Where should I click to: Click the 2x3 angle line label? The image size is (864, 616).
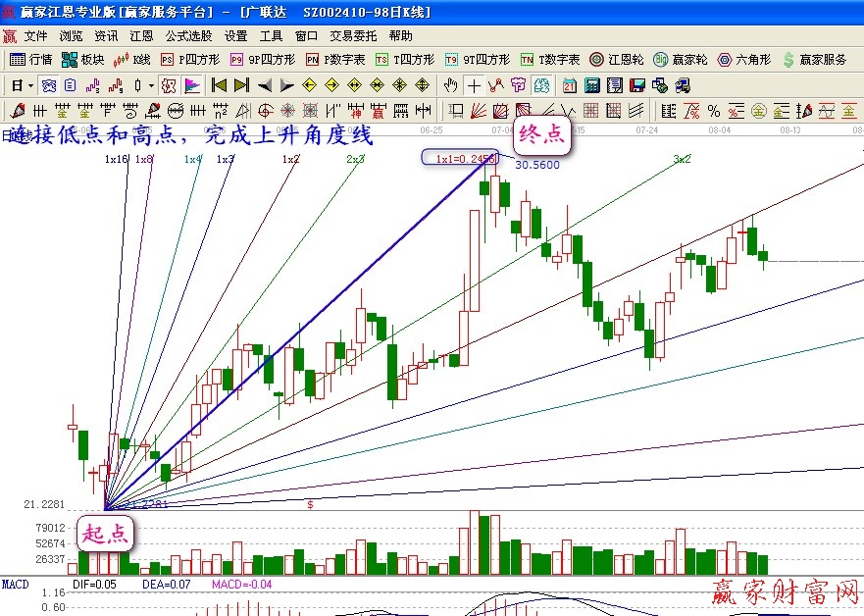355,159
